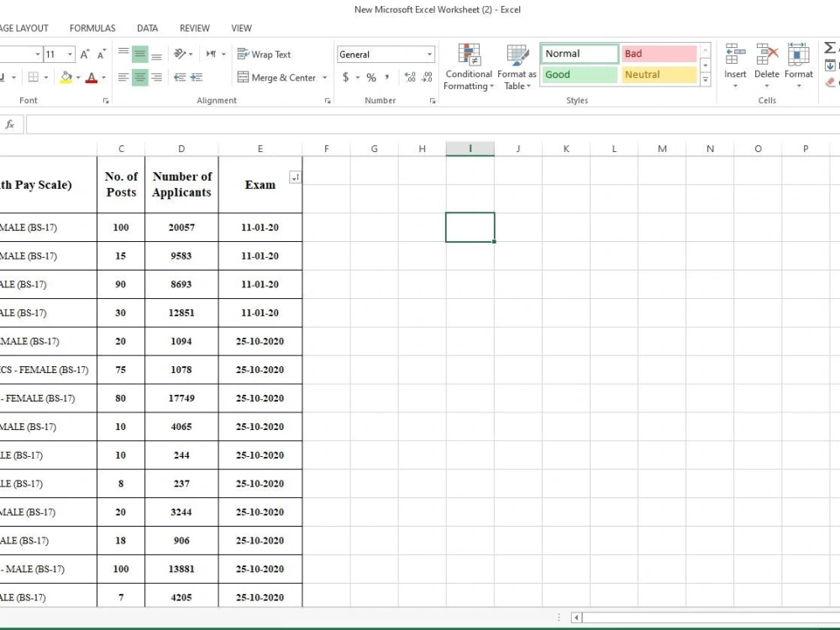Screen dimensions: 840x630
Task: Select the Number of Applicants header cell
Action: click(181, 184)
